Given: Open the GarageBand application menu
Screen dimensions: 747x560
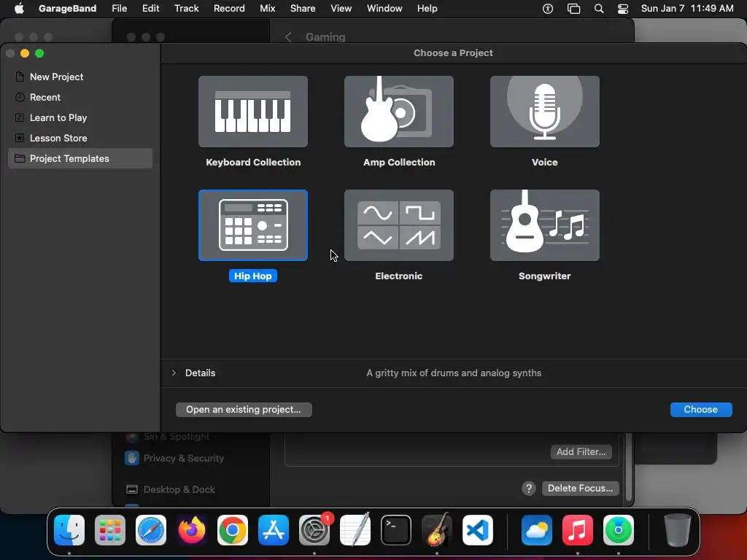Looking at the screenshot, I should (67, 9).
